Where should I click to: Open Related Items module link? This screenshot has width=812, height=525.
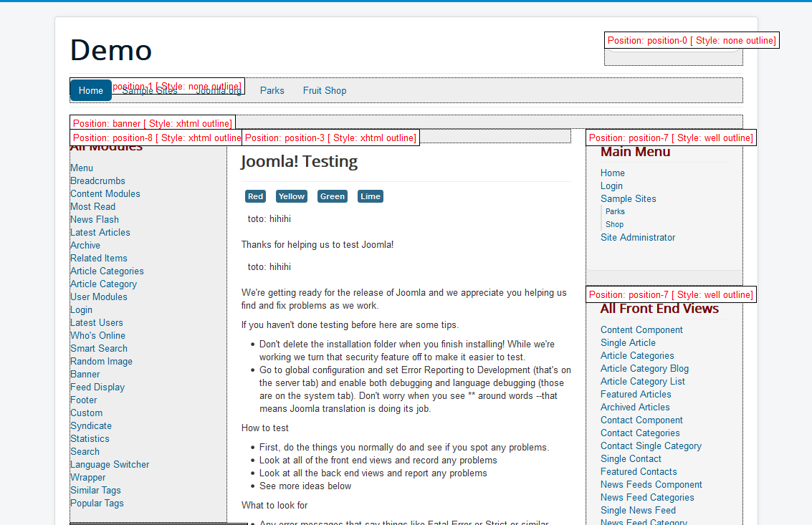[99, 258]
